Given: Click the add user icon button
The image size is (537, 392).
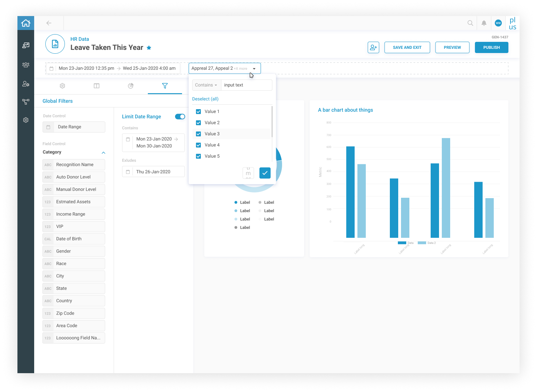Looking at the screenshot, I should coord(373,47).
